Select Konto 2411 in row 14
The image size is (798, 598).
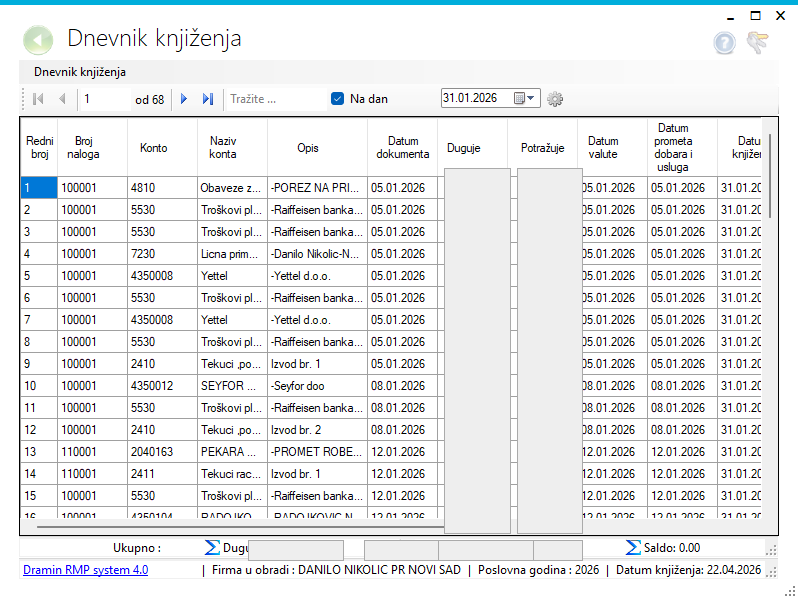click(x=162, y=473)
